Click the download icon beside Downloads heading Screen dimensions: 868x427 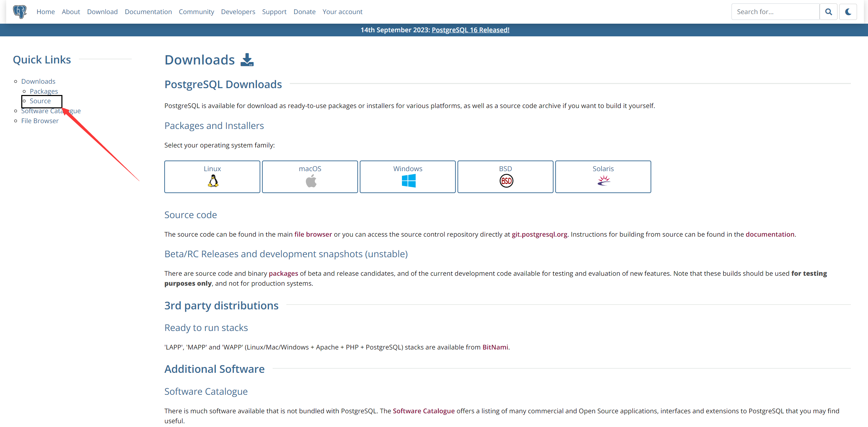pos(247,60)
